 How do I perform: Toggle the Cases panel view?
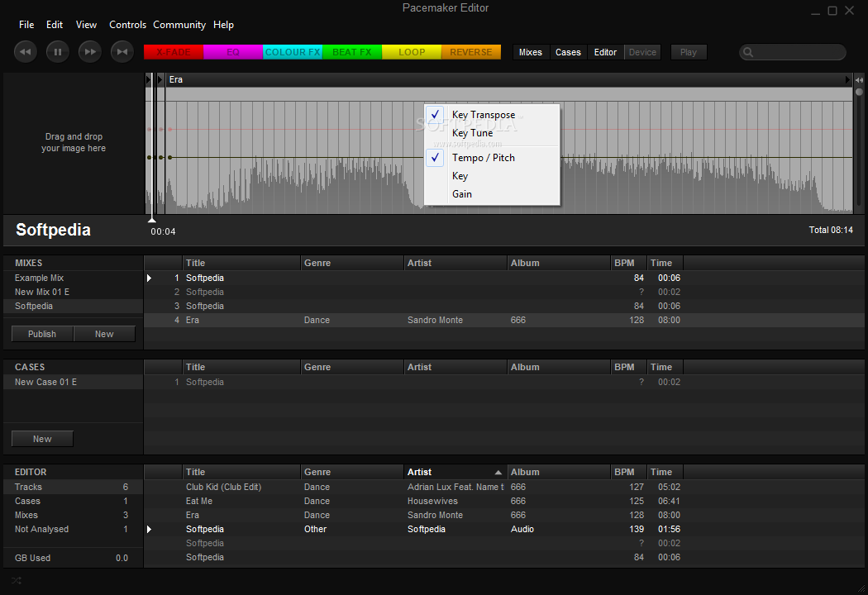click(568, 52)
